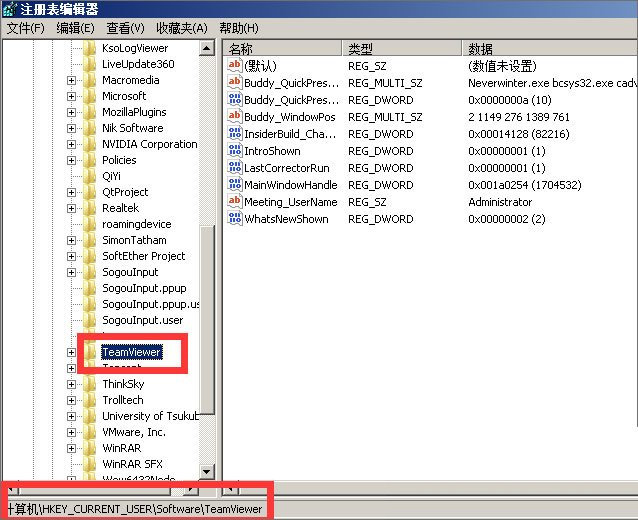638x520 pixels.
Task: Open the 帮助(H) menu
Action: coord(239,28)
